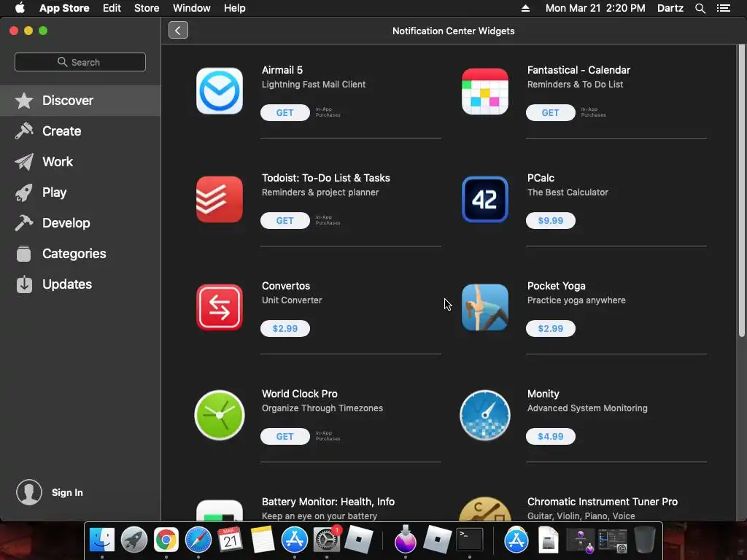The image size is (747, 560).
Task: Open the Apple menu
Action: coord(20,8)
